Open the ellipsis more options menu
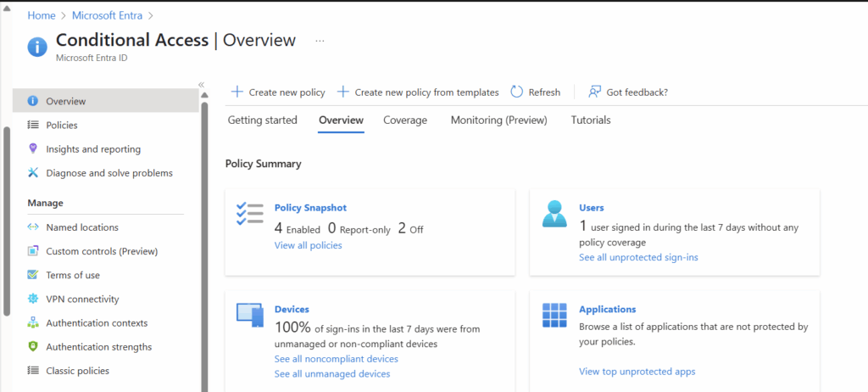 320,41
